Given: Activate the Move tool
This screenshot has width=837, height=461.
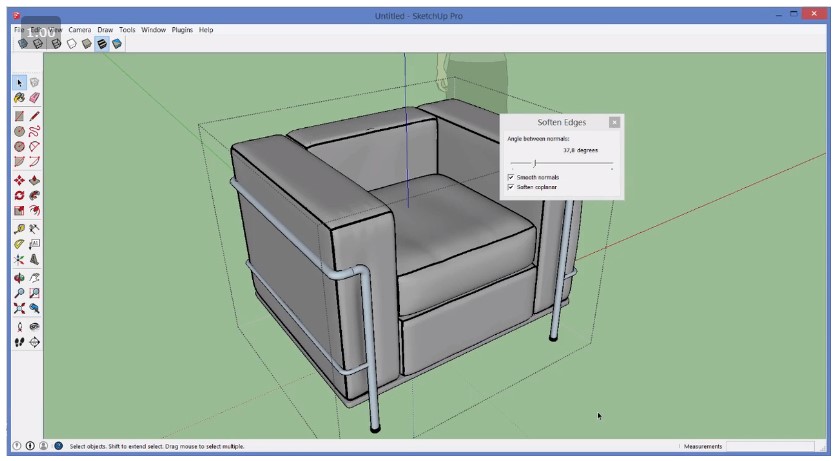Looking at the screenshot, I should tap(20, 180).
